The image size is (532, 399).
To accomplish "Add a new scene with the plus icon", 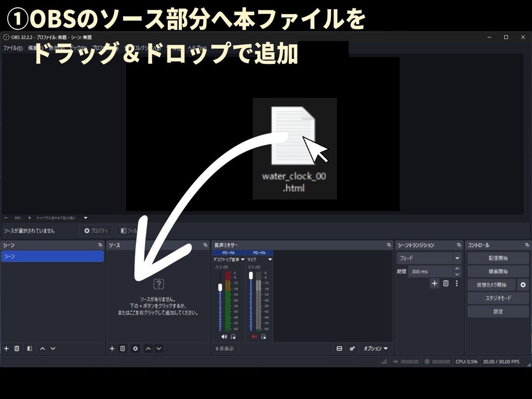I will click(x=6, y=349).
